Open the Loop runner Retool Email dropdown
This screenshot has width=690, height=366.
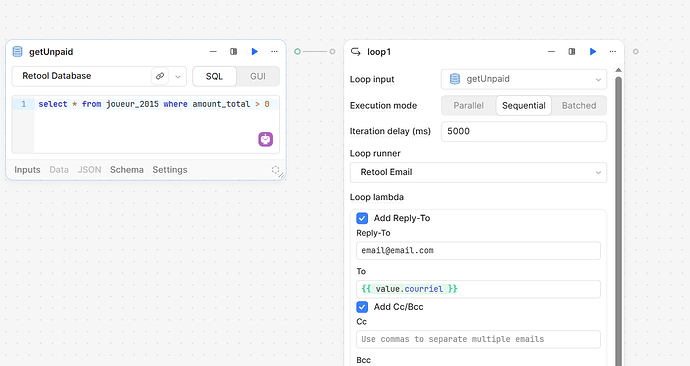point(478,172)
